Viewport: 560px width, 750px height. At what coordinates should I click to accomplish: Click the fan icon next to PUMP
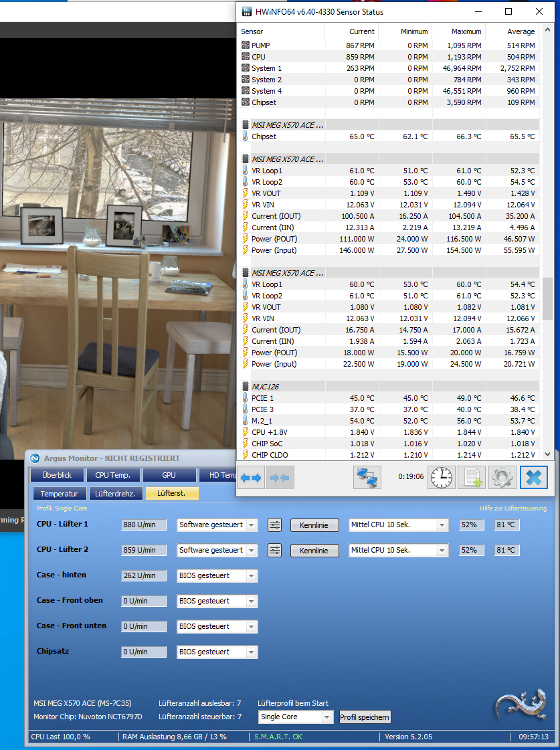(246, 45)
